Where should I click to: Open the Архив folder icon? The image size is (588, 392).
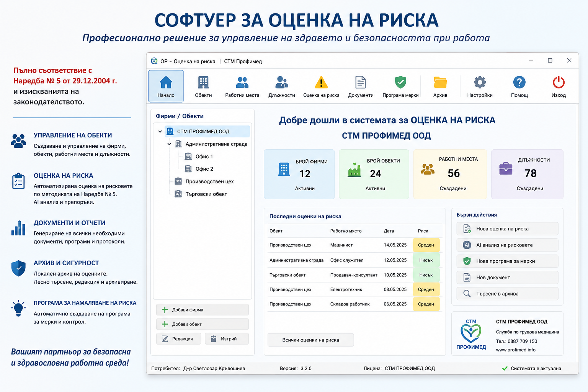440,86
